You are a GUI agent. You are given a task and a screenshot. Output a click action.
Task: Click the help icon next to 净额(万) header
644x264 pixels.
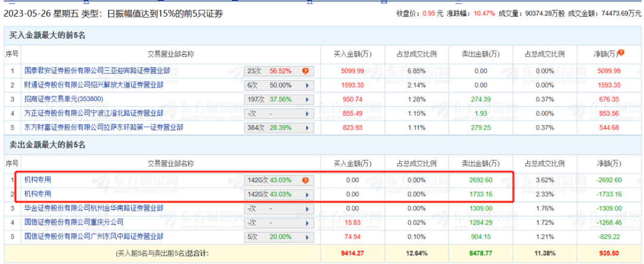pos(621,53)
